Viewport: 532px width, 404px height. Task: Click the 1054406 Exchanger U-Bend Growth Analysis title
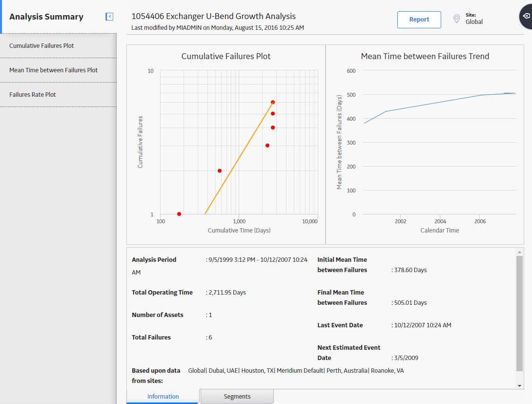[213, 16]
